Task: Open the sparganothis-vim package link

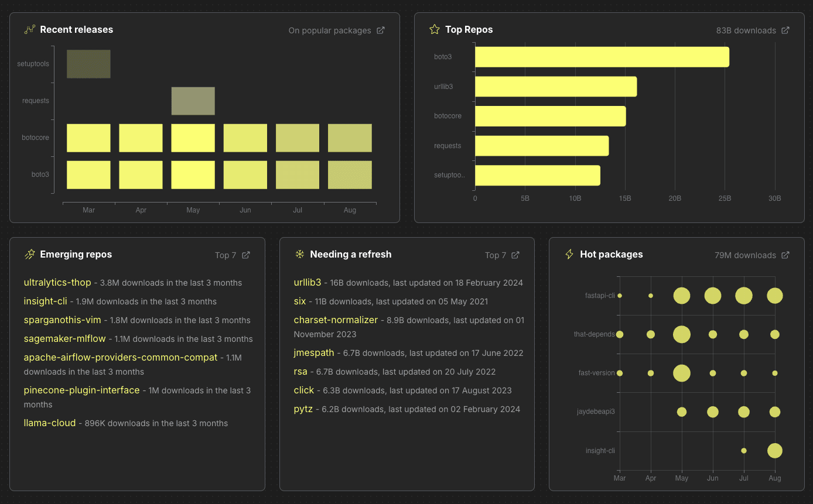Action: click(x=63, y=320)
